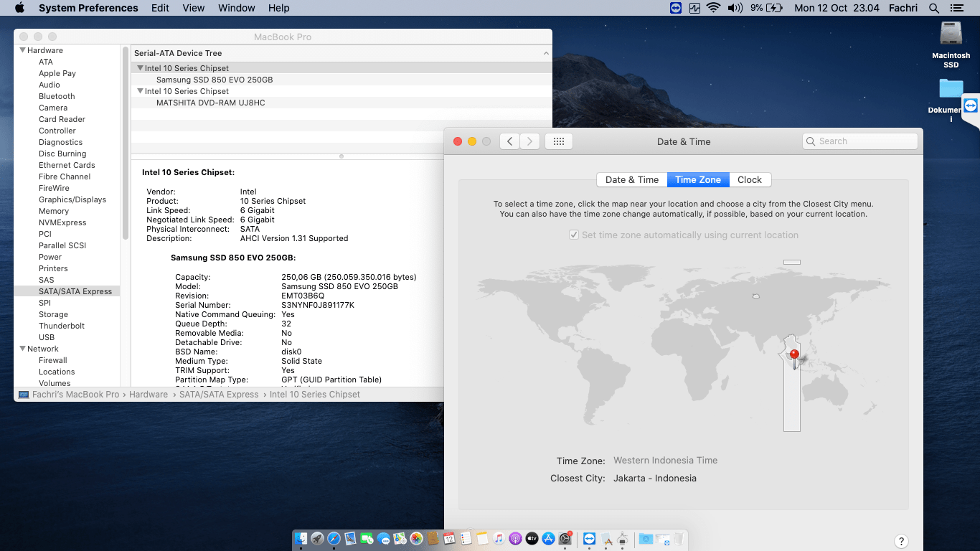
Task: Collapse the Intel chipset node containing Samsung SSD
Action: [140, 68]
